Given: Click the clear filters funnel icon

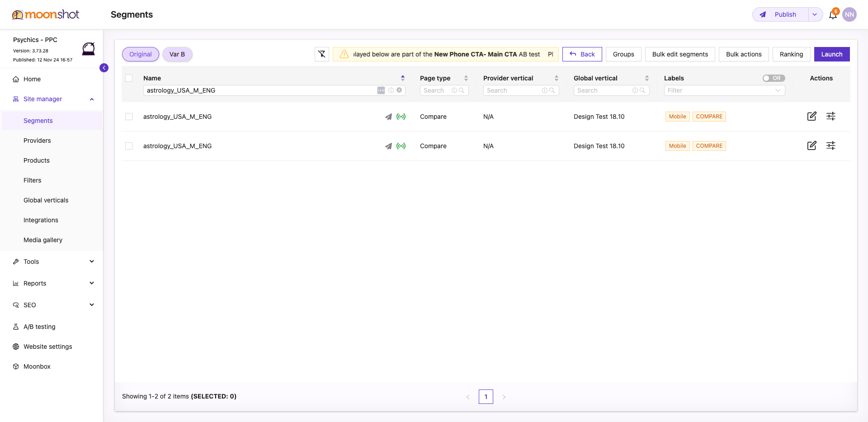Looking at the screenshot, I should click(x=322, y=54).
